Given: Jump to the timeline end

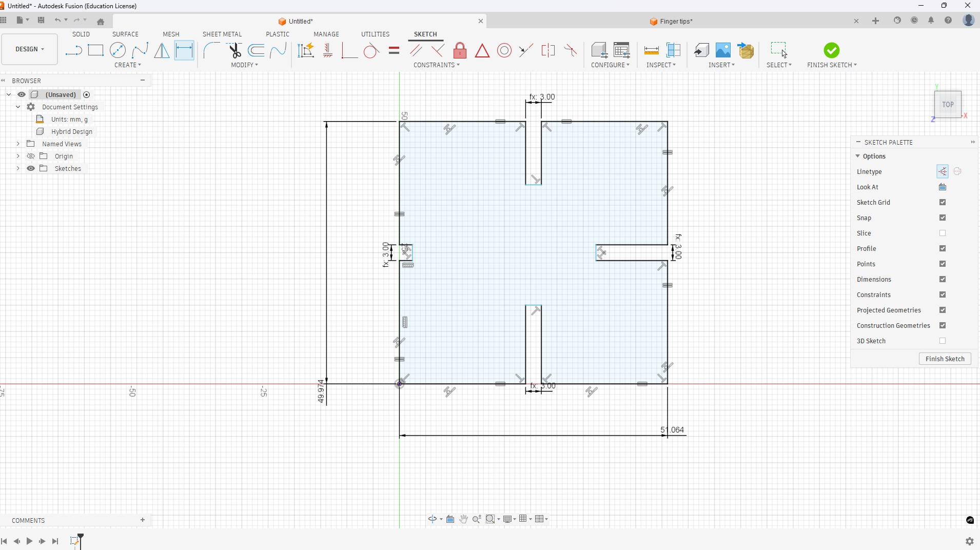Looking at the screenshot, I should pyautogui.click(x=55, y=541).
